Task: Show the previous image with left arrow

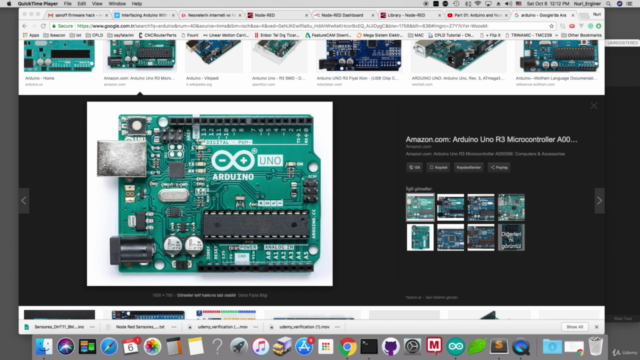Action: pos(24,200)
